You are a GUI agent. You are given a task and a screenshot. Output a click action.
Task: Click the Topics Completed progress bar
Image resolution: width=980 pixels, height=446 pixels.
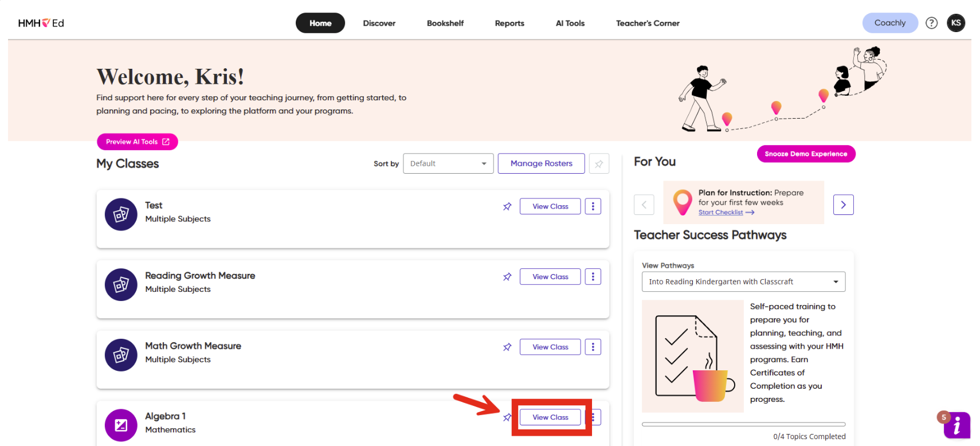tap(743, 424)
